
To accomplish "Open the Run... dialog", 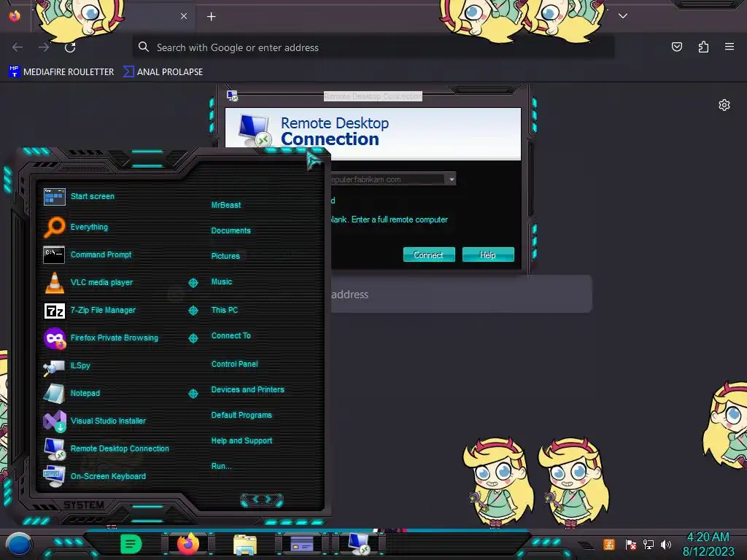I will (221, 466).
